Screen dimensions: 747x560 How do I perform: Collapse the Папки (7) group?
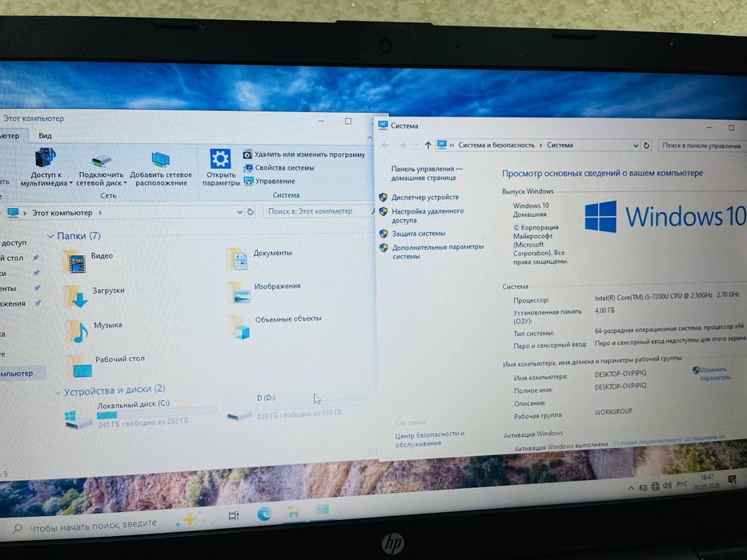click(x=50, y=236)
